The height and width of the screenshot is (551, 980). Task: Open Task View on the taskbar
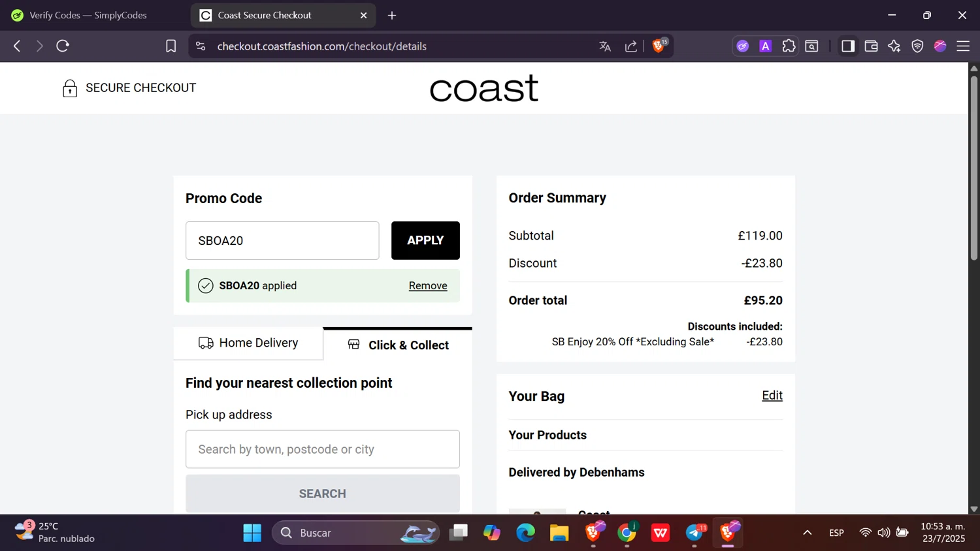(459, 533)
